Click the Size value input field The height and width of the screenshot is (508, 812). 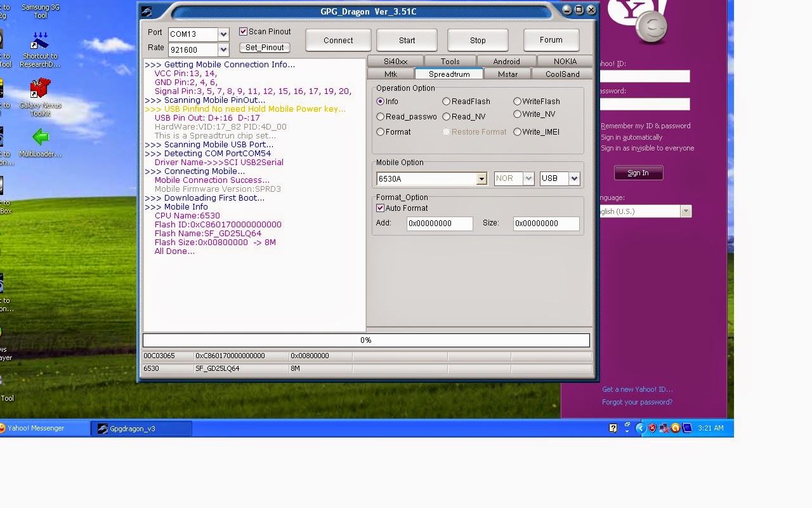pyautogui.click(x=546, y=224)
